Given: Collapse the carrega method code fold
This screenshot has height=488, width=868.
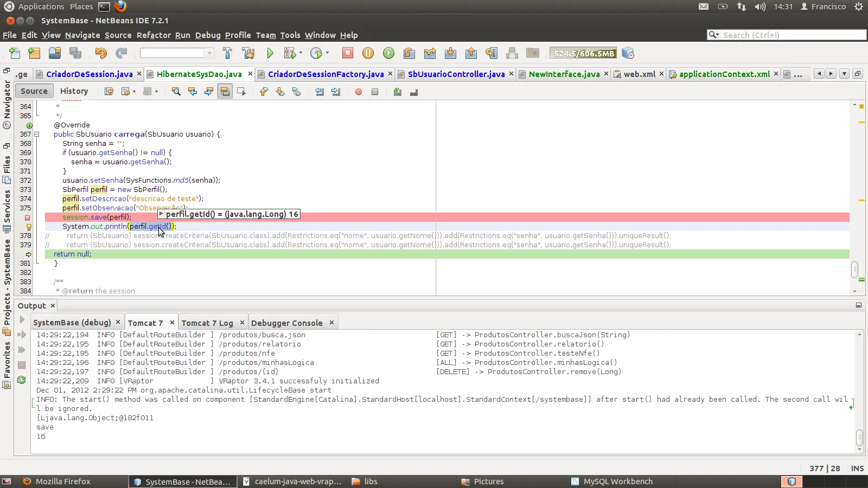Looking at the screenshot, I should click(37, 134).
